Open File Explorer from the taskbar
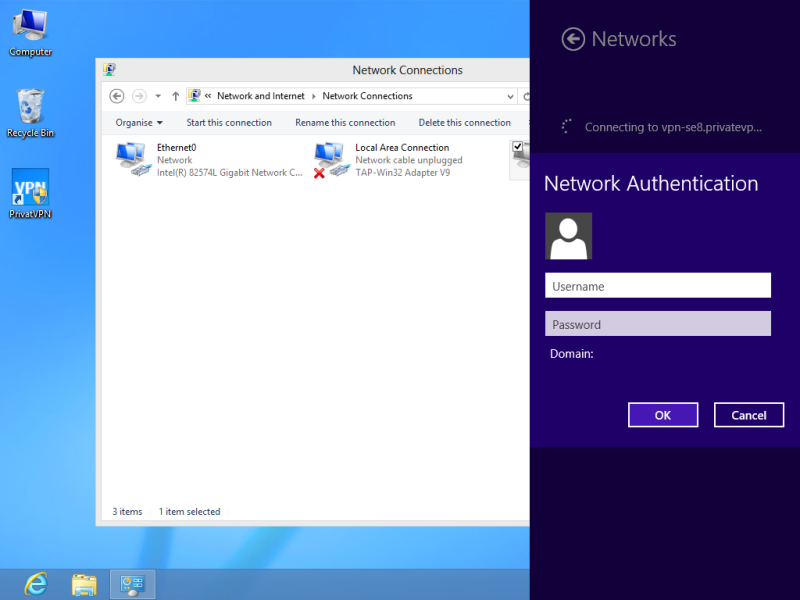800x600 pixels. coord(84,584)
